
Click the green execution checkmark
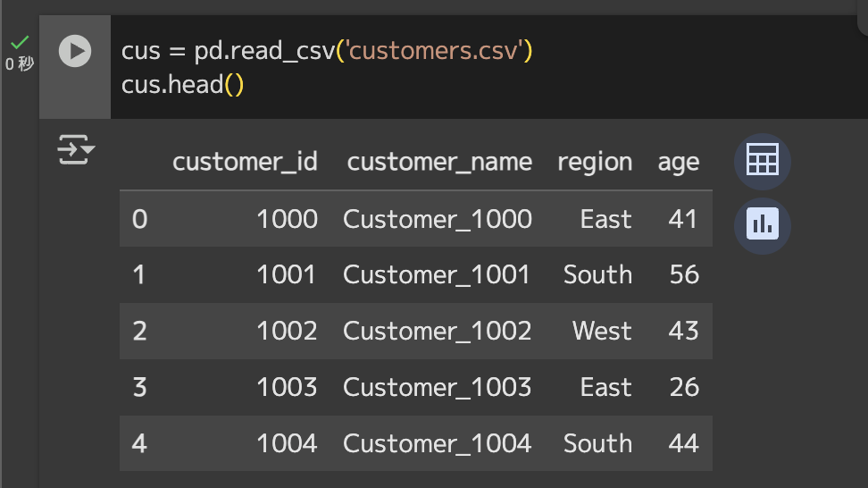[20, 42]
